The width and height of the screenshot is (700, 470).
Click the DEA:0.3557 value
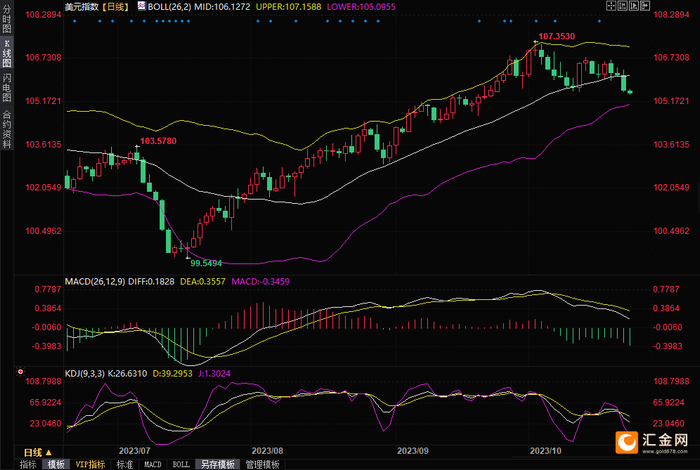203,282
